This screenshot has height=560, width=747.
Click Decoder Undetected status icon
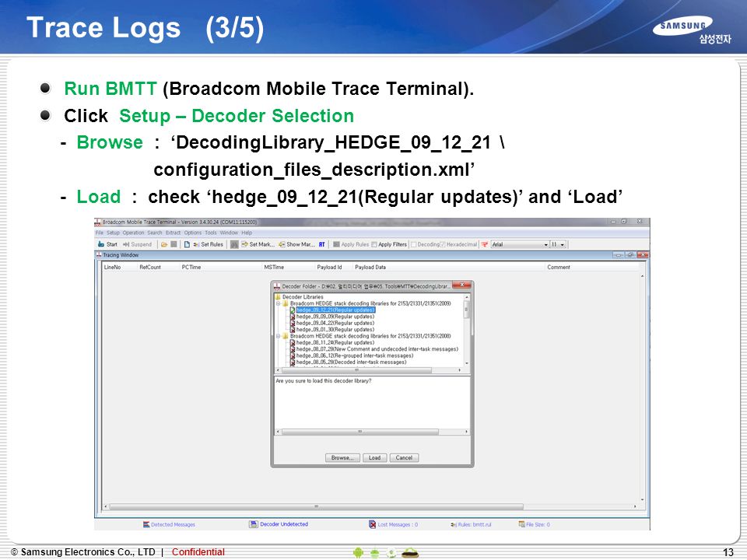click(x=254, y=524)
